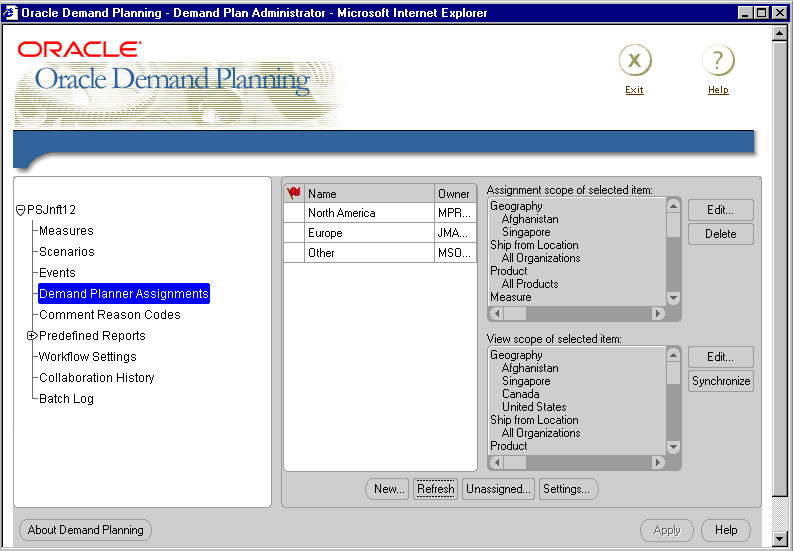This screenshot has width=793, height=551.
Task: Click the Name column header
Action: 369,193
